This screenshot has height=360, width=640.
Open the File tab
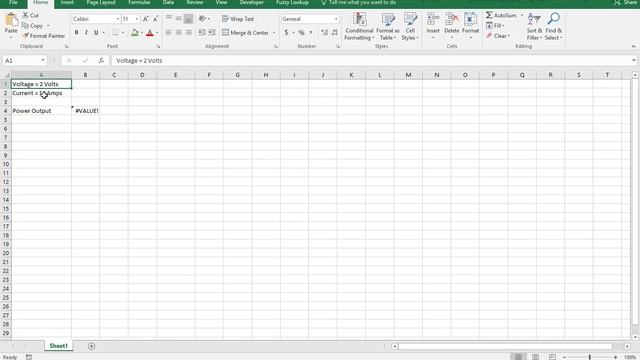[x=13, y=2]
